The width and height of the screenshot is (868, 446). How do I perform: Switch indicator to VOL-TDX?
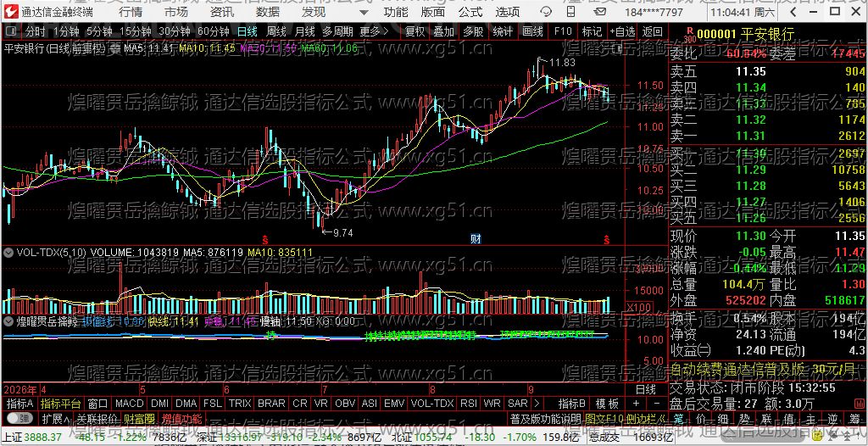431,404
